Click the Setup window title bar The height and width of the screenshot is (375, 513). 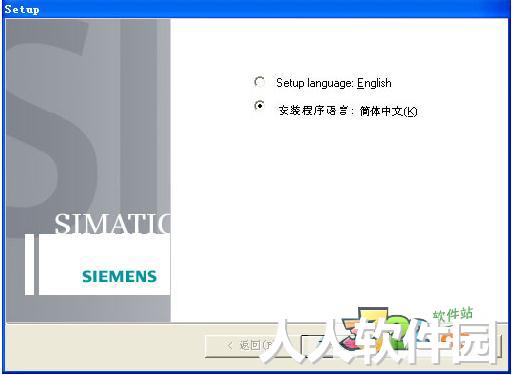[x=256, y=9]
